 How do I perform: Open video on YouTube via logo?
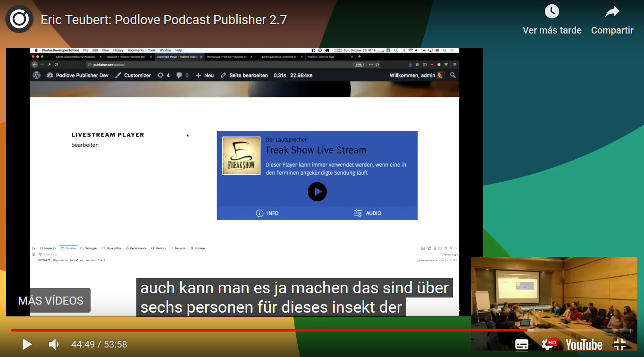click(584, 345)
